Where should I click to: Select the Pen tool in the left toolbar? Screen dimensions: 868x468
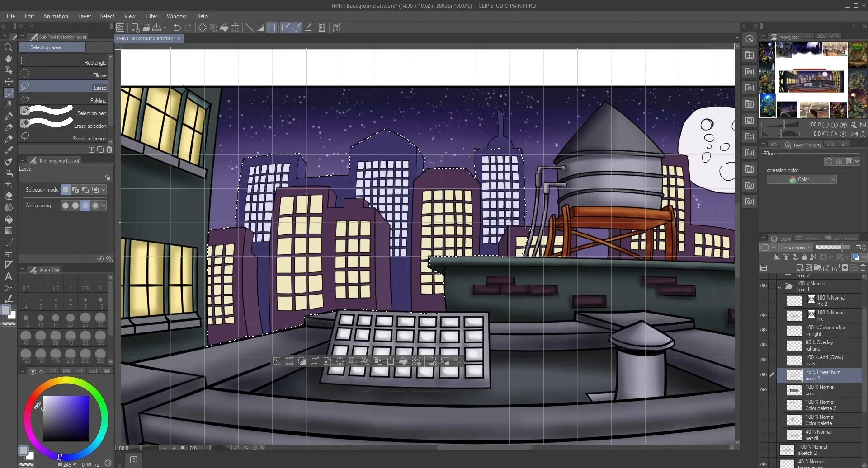pos(8,117)
